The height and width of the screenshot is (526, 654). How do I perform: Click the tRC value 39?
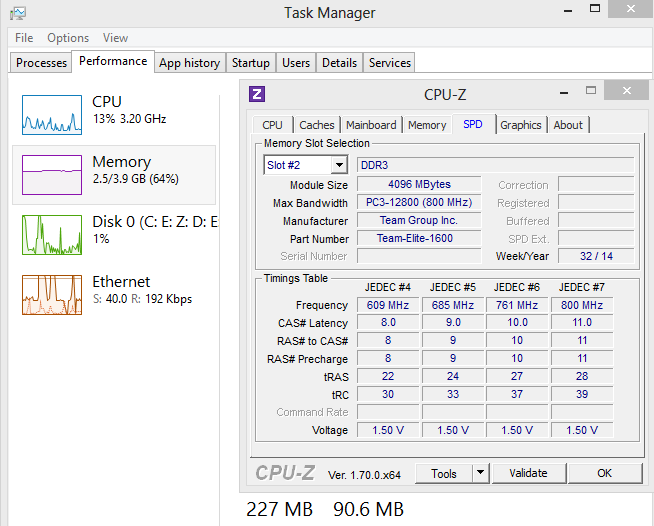(582, 394)
